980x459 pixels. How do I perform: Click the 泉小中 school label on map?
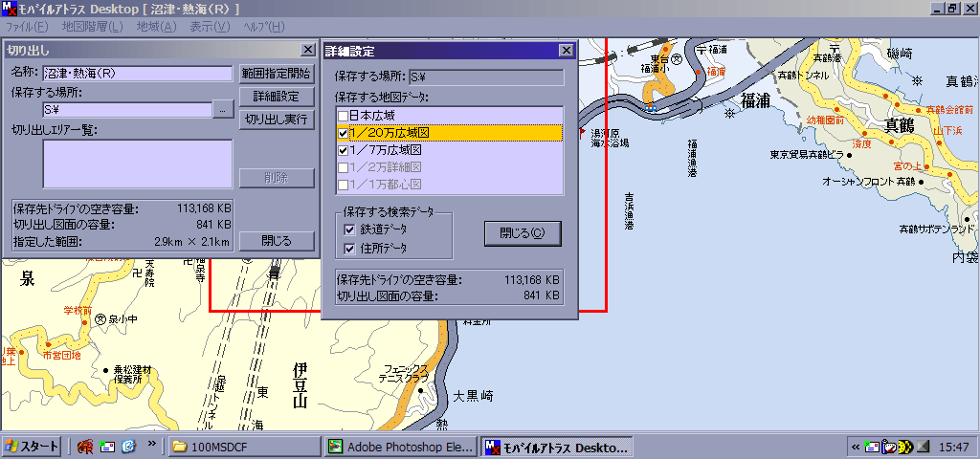(x=123, y=319)
